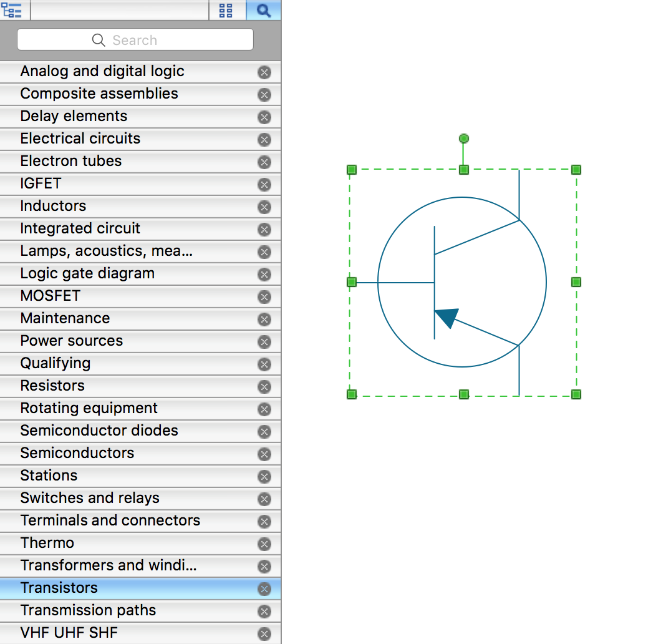Select the Maintenance library
671x644 pixels.
coord(140,319)
